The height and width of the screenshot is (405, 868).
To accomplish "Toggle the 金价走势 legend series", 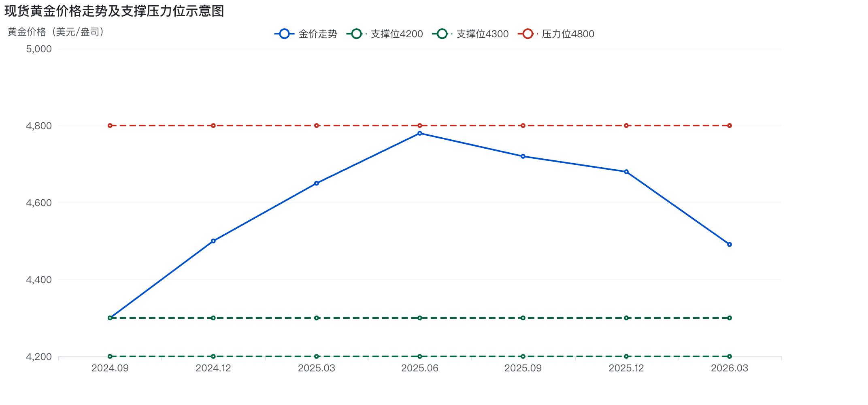I will pyautogui.click(x=306, y=34).
